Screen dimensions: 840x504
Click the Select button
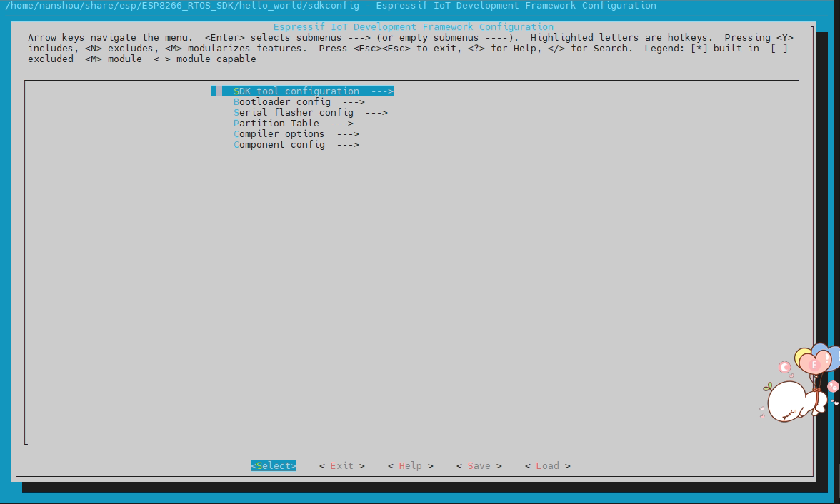click(x=273, y=466)
